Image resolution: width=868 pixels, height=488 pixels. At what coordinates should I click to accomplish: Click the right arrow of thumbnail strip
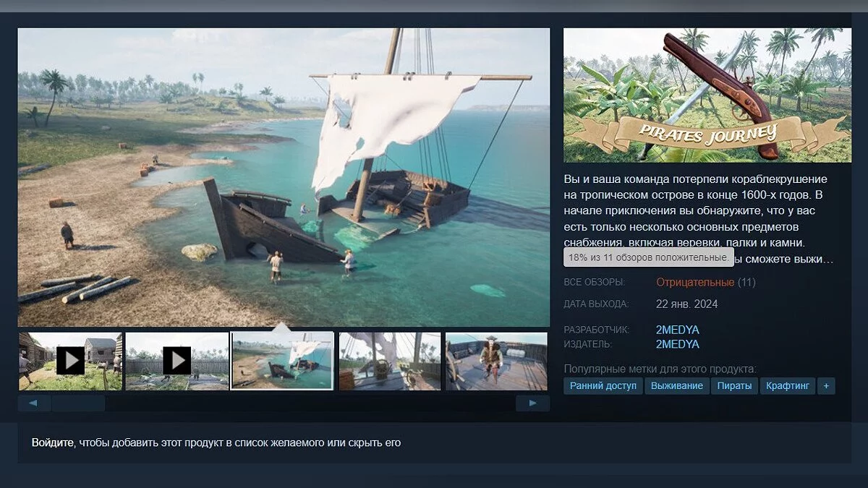point(532,403)
